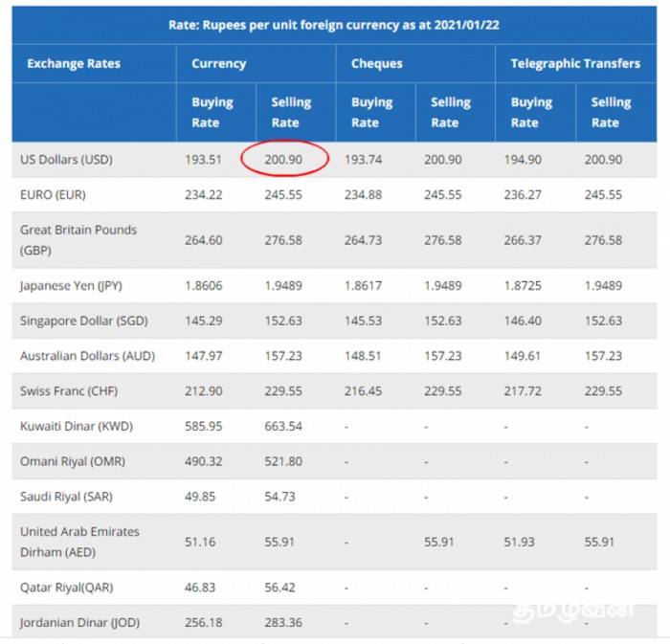Image resolution: width=670 pixels, height=644 pixels.
Task: Click the Cheques group header
Action: [x=376, y=64]
